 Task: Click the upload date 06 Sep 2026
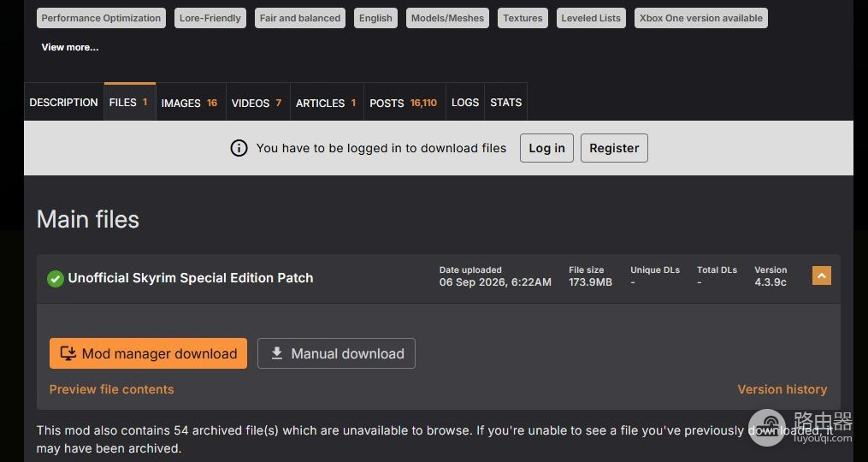point(495,282)
